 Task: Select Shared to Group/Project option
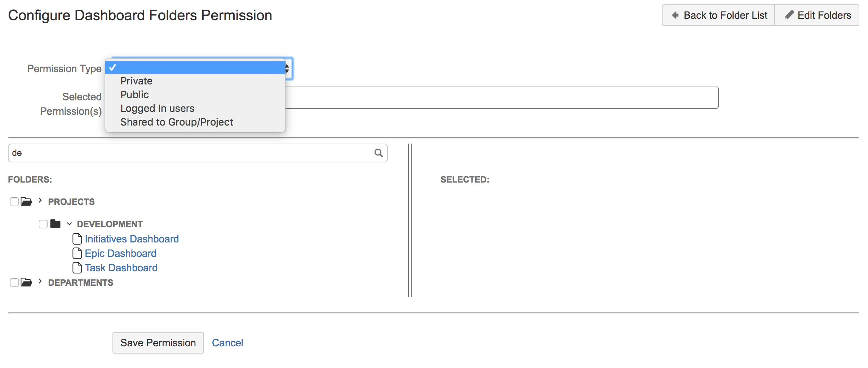click(x=177, y=122)
